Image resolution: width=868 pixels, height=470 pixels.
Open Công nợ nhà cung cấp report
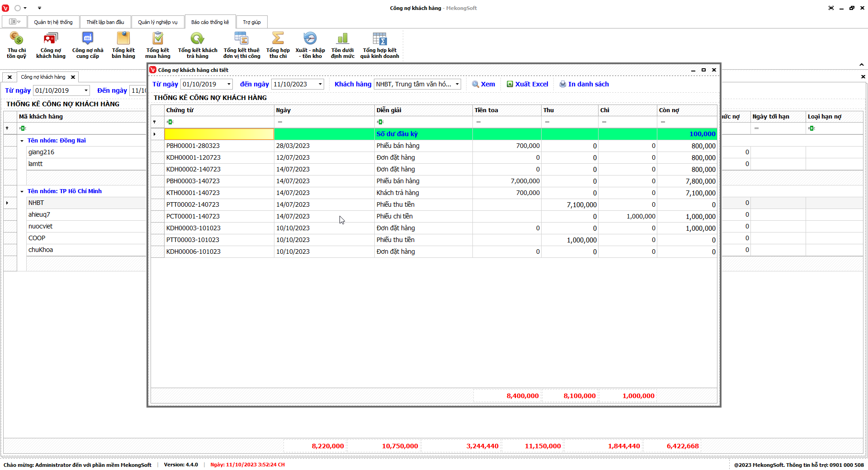pyautogui.click(x=88, y=45)
